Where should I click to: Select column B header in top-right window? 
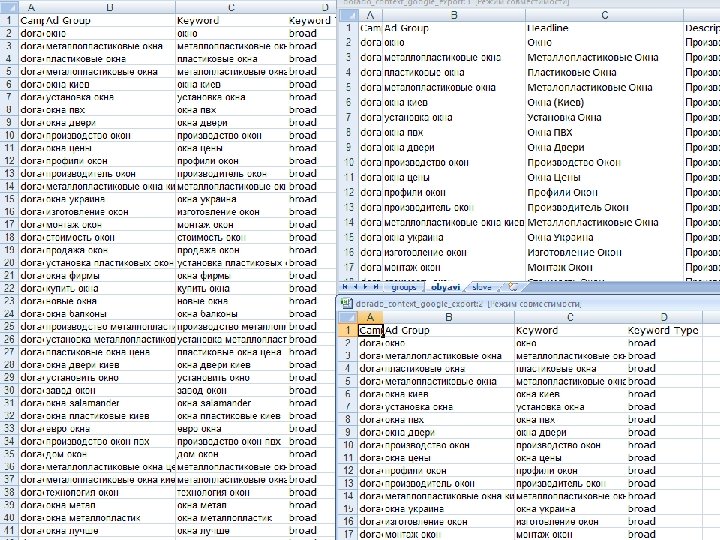click(454, 15)
